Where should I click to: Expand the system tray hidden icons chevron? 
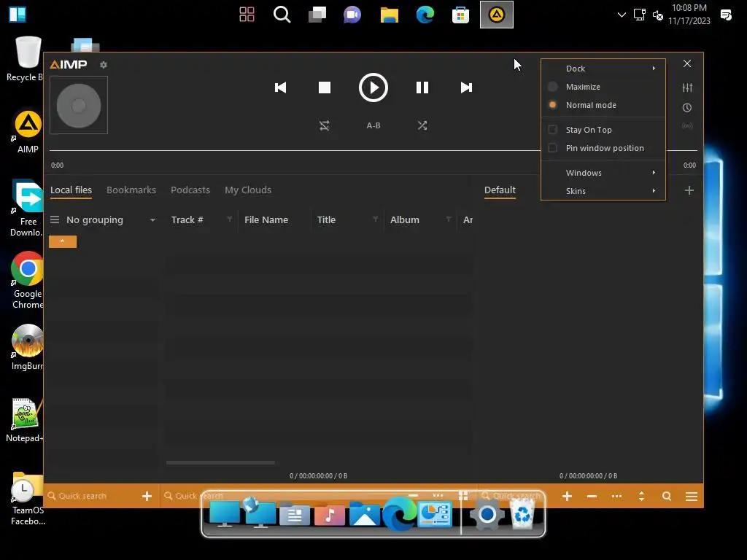pos(622,15)
